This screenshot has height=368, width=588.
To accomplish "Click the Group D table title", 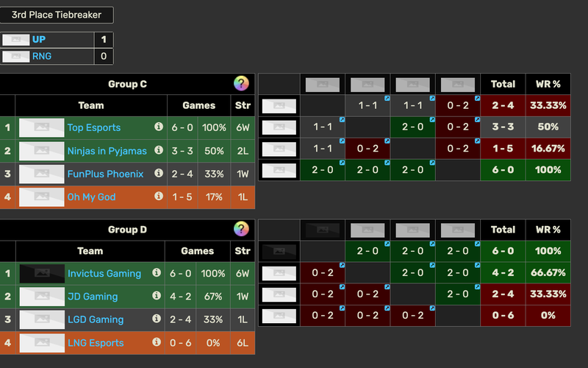I will [x=127, y=230].
